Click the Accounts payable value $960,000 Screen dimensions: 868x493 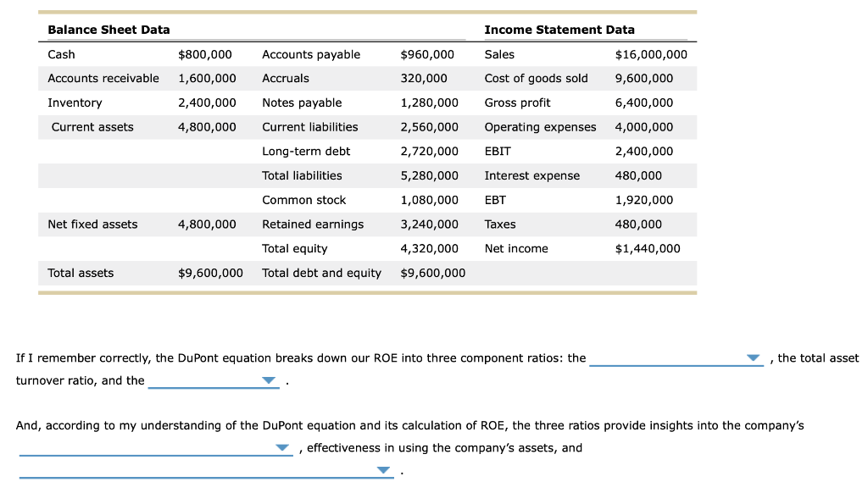pos(427,54)
